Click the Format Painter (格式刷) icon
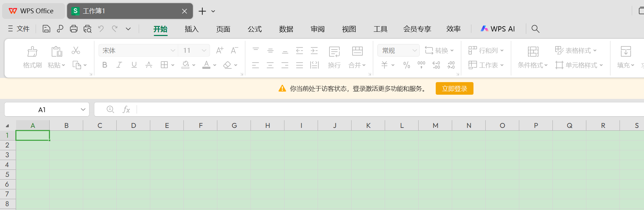 32,52
